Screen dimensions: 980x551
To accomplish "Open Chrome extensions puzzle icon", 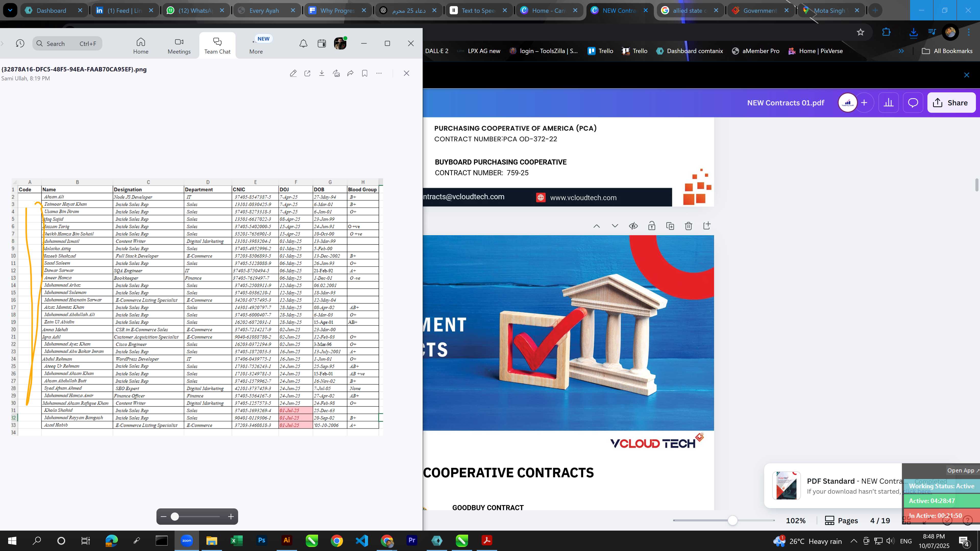I will point(886,32).
